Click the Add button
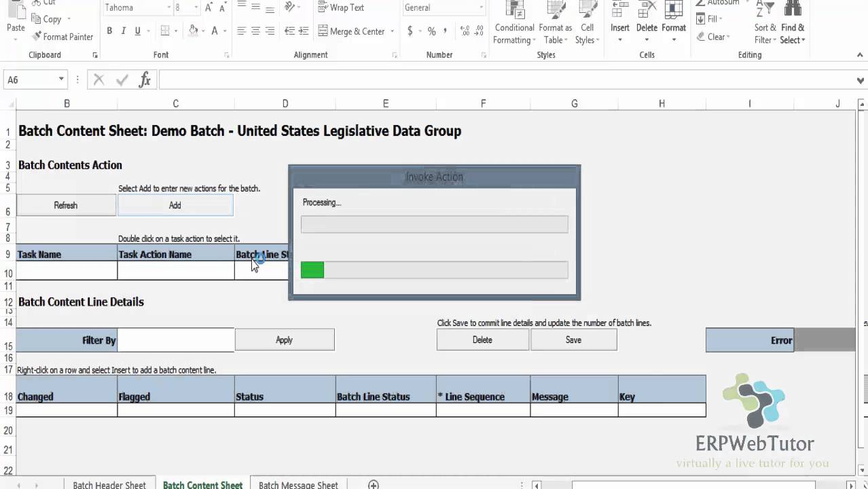Image resolution: width=868 pixels, height=489 pixels. (175, 205)
